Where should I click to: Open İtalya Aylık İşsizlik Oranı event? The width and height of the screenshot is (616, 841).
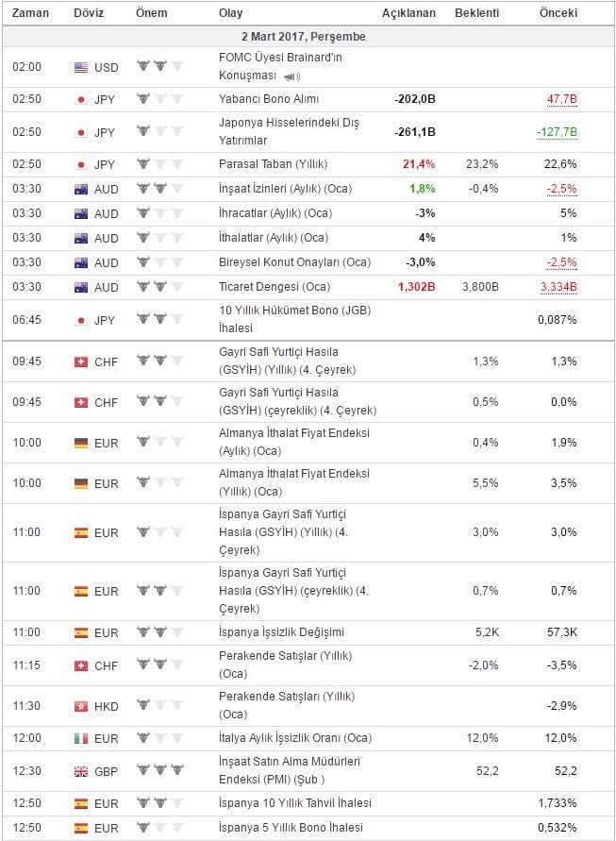tap(295, 738)
